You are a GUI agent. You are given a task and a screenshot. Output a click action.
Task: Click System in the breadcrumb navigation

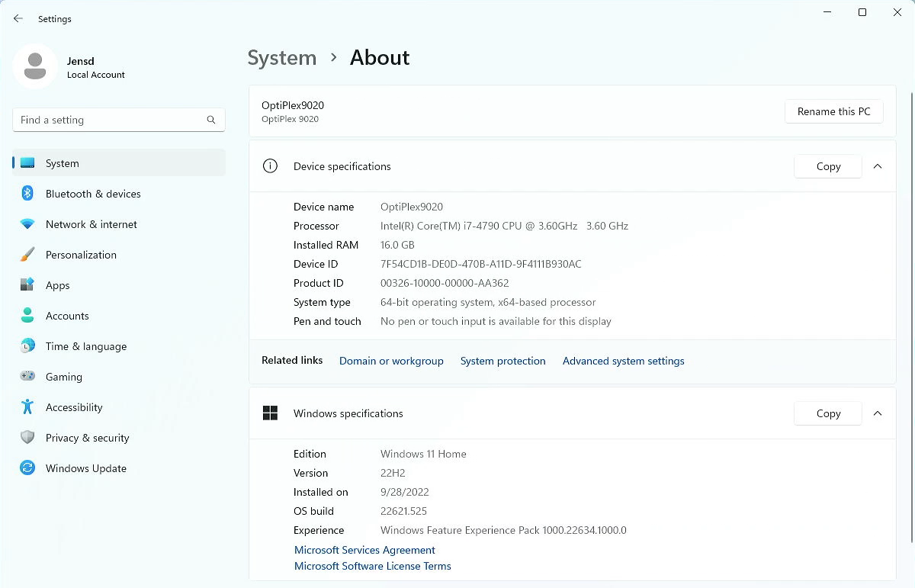tap(282, 57)
